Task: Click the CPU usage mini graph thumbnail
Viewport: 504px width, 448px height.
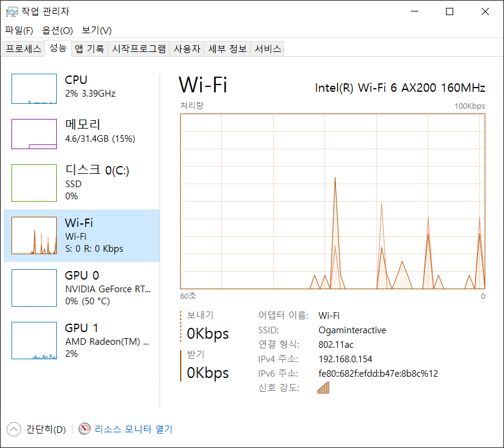Action: tap(34, 89)
